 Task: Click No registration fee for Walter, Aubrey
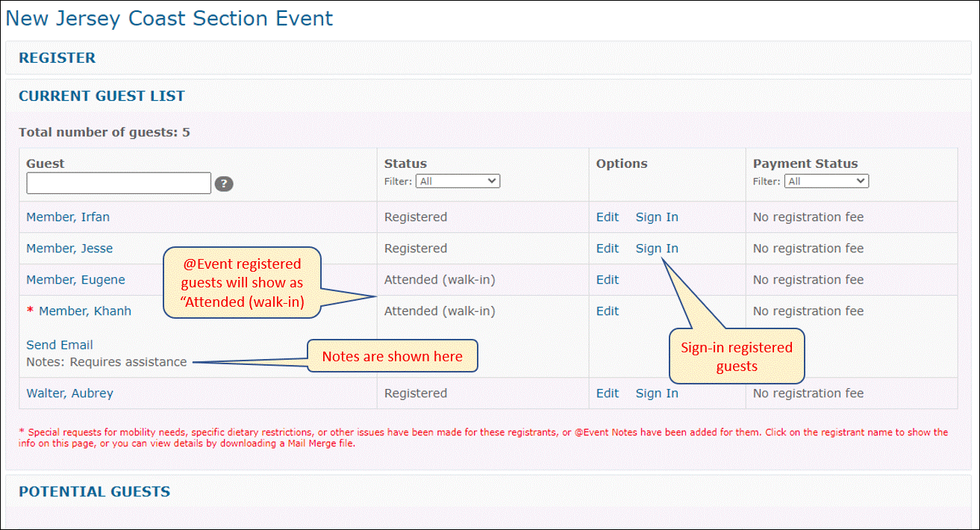point(808,393)
